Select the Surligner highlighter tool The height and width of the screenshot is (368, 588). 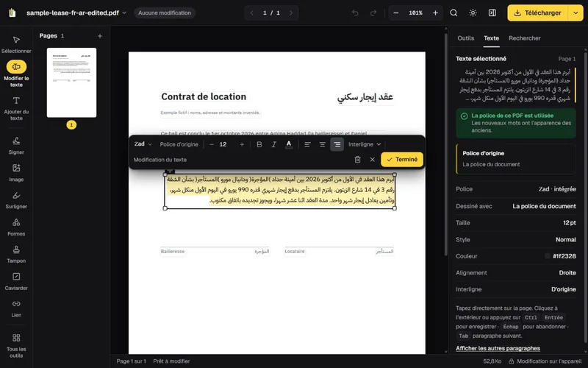[16, 199]
